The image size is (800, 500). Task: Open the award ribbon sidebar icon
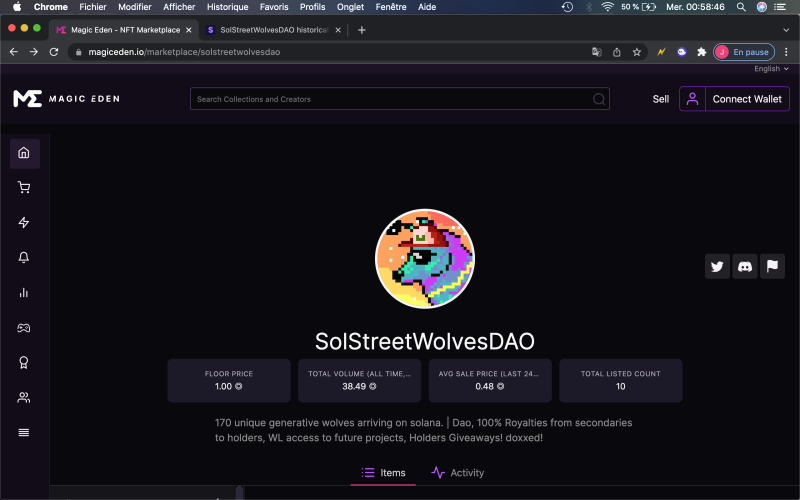[x=24, y=362]
